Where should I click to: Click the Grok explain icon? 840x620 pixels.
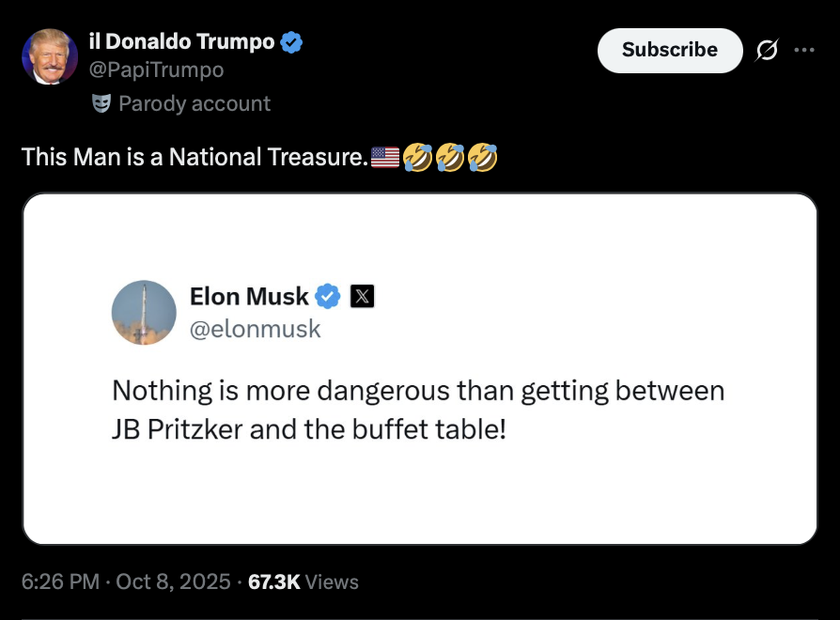766,50
